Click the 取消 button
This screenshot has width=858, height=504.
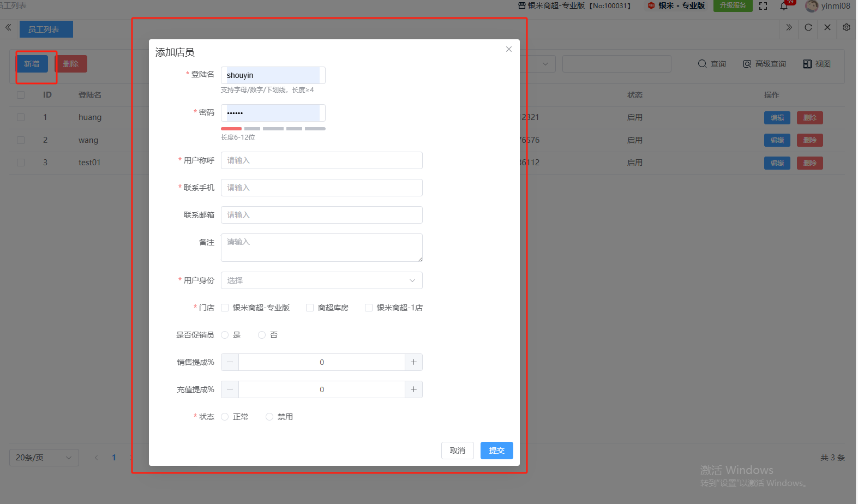[457, 451]
